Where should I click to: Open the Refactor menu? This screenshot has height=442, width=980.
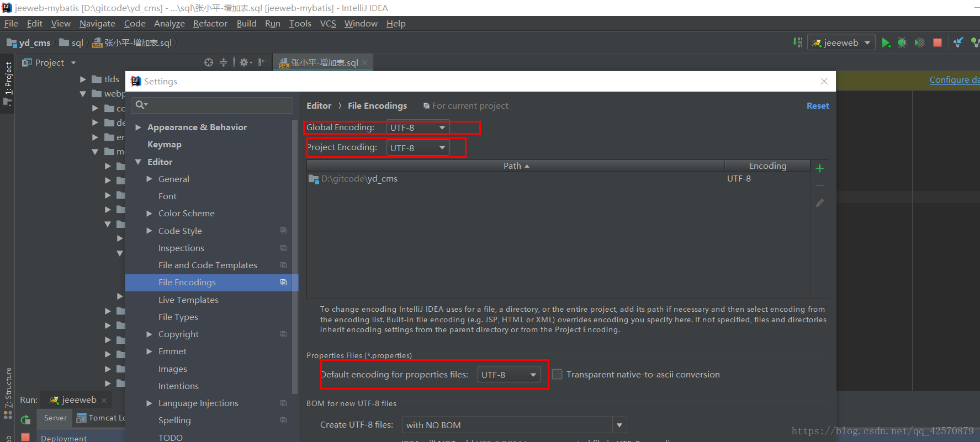point(210,23)
